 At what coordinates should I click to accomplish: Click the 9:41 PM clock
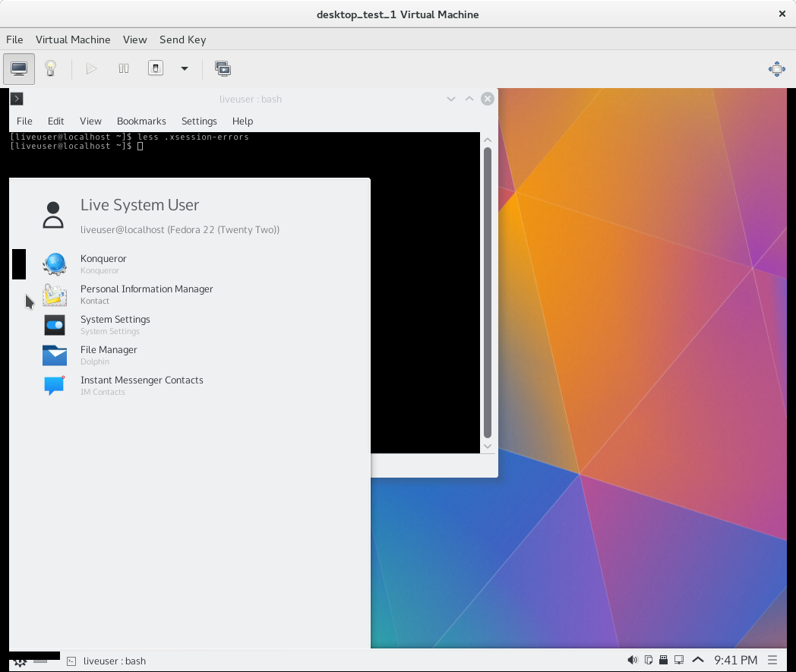[735, 660]
